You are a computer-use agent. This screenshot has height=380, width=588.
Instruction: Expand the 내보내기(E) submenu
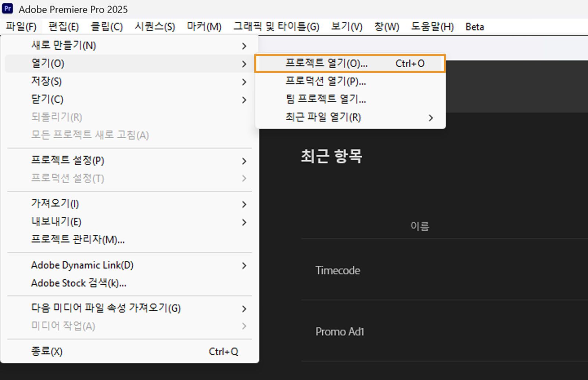tap(128, 222)
